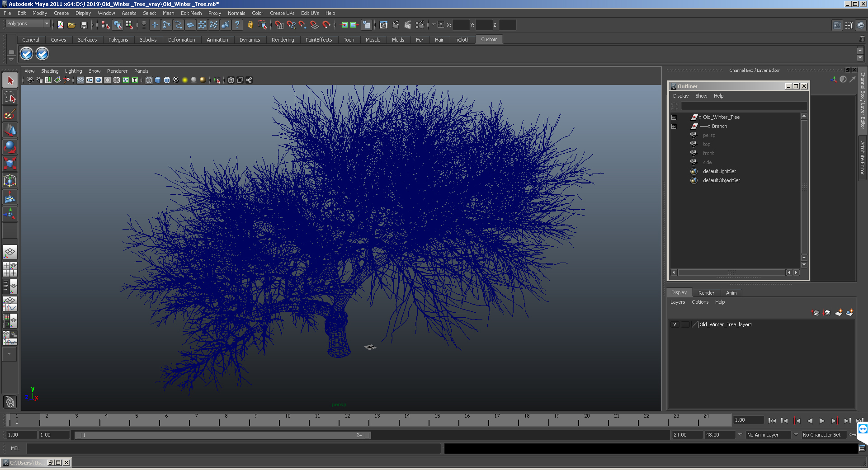Click the current frame field 1.00
Image resolution: width=868 pixels, height=470 pixels.
(748, 420)
